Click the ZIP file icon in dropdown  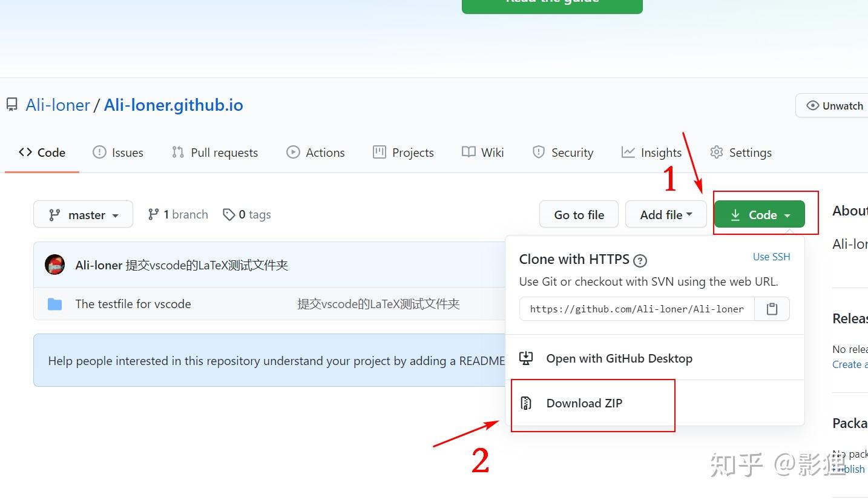point(526,403)
